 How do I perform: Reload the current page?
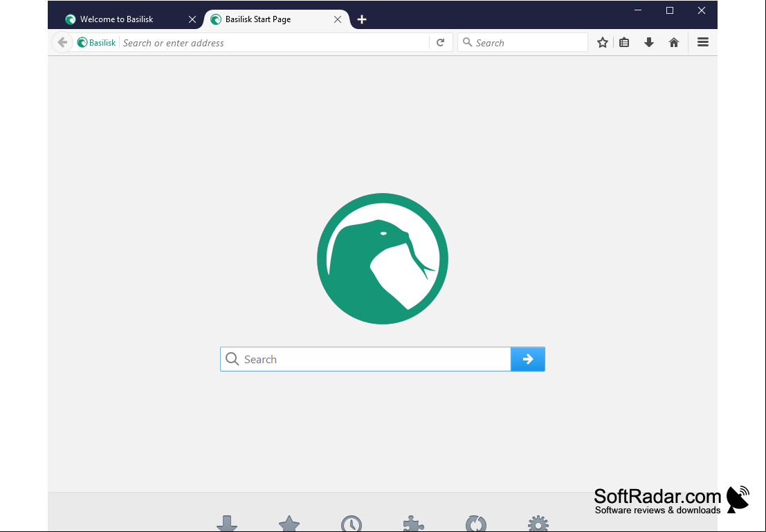point(440,42)
